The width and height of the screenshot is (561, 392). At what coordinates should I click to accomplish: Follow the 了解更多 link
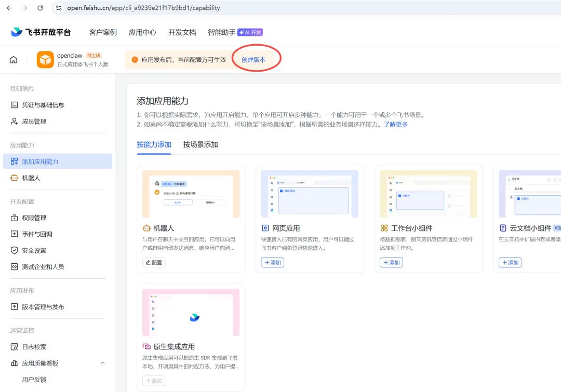click(x=396, y=124)
